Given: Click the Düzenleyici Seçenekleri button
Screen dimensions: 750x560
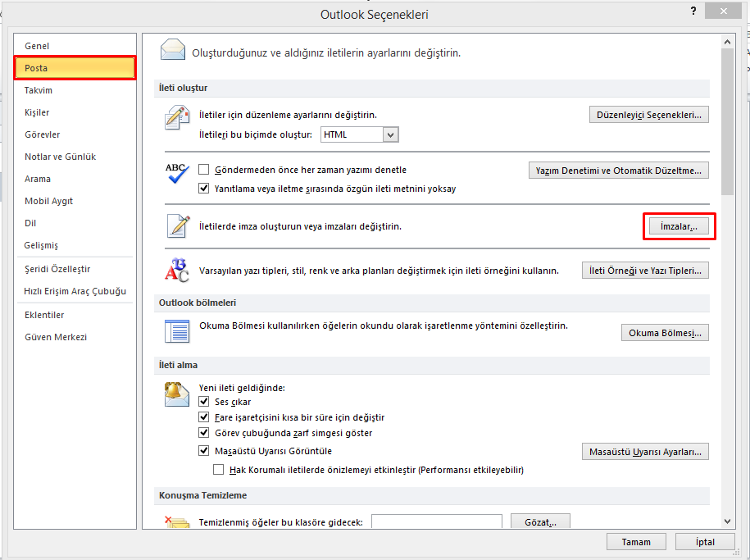Looking at the screenshot, I should [648, 115].
